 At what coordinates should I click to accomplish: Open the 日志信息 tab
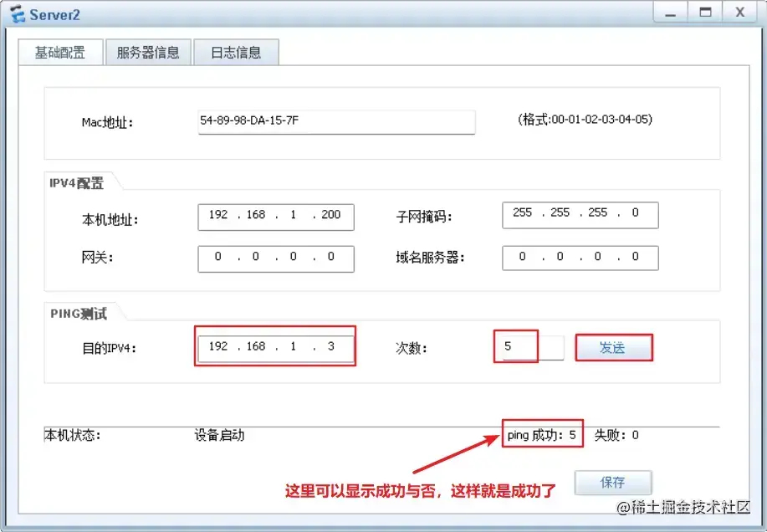coord(236,53)
